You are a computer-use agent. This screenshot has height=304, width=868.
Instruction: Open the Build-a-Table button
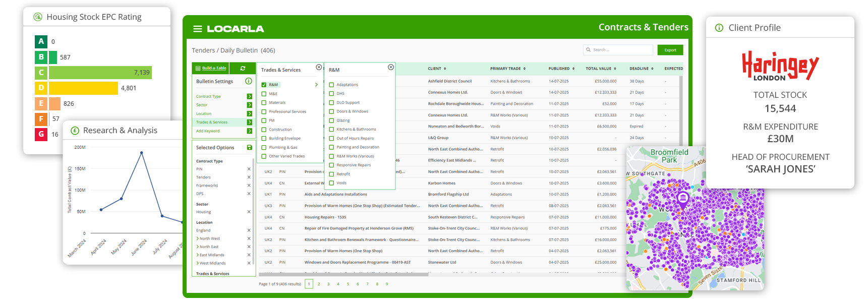pyautogui.click(x=211, y=68)
